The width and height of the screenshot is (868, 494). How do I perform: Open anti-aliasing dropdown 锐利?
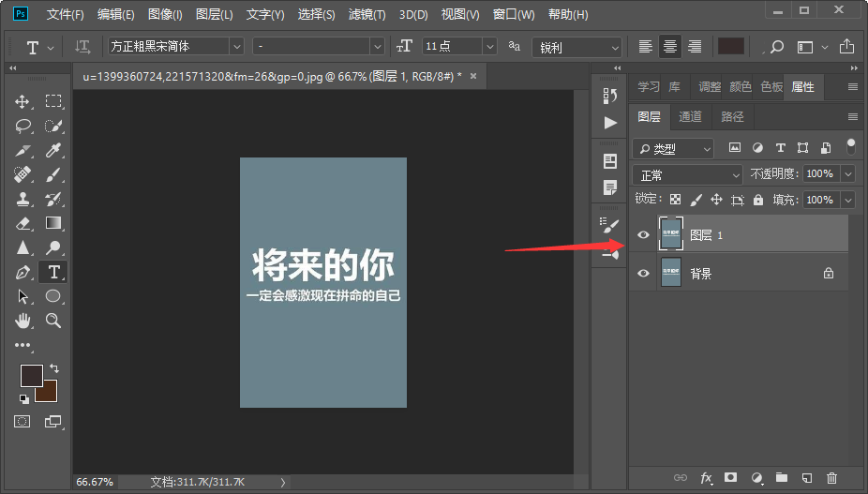tap(576, 48)
